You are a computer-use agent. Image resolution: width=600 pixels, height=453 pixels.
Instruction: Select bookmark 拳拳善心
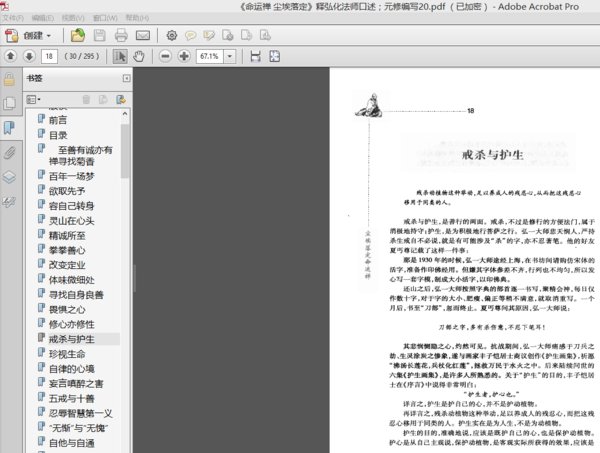(67, 250)
